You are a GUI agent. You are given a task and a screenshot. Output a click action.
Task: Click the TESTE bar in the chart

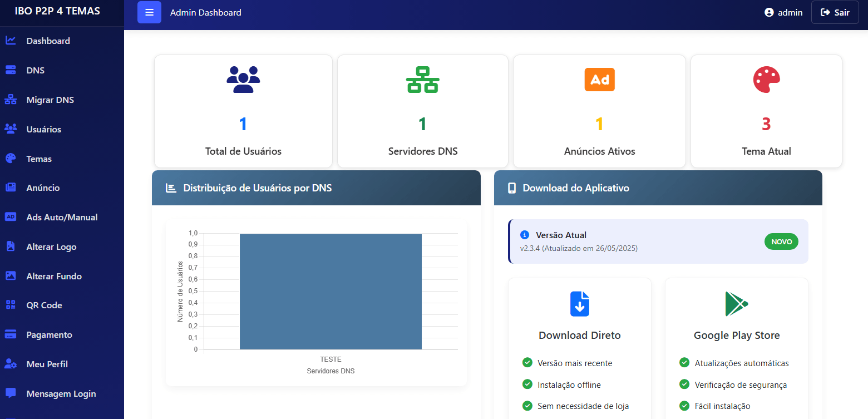pyautogui.click(x=331, y=292)
